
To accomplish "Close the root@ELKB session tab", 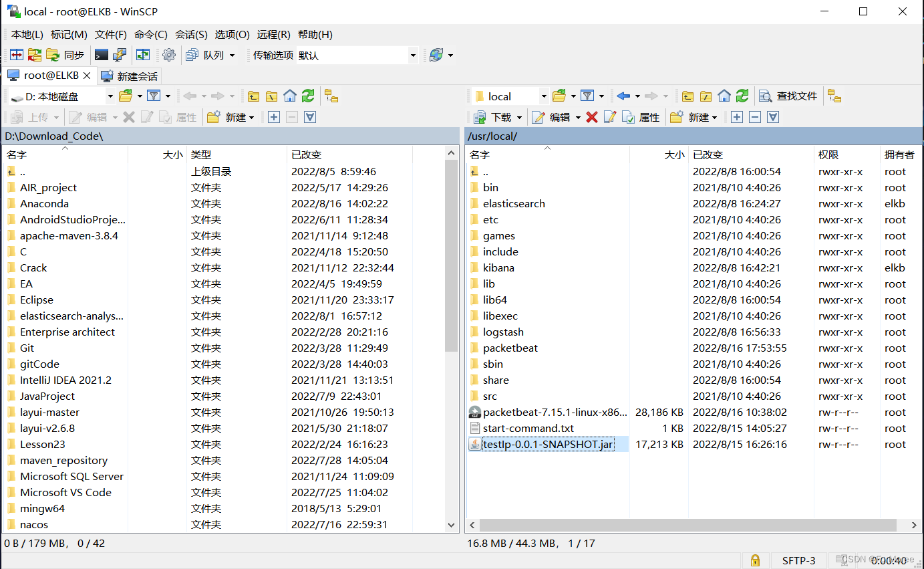I will coord(87,76).
